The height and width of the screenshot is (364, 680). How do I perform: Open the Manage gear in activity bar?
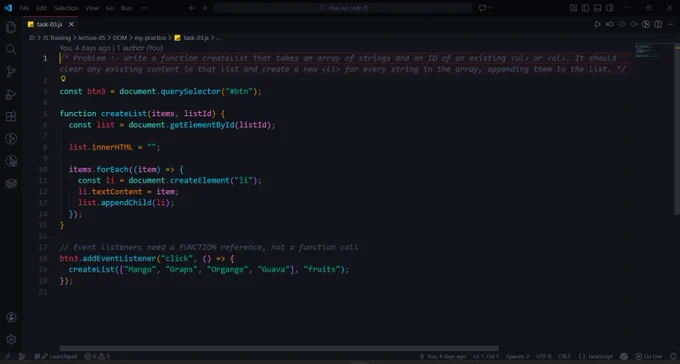coord(11,339)
